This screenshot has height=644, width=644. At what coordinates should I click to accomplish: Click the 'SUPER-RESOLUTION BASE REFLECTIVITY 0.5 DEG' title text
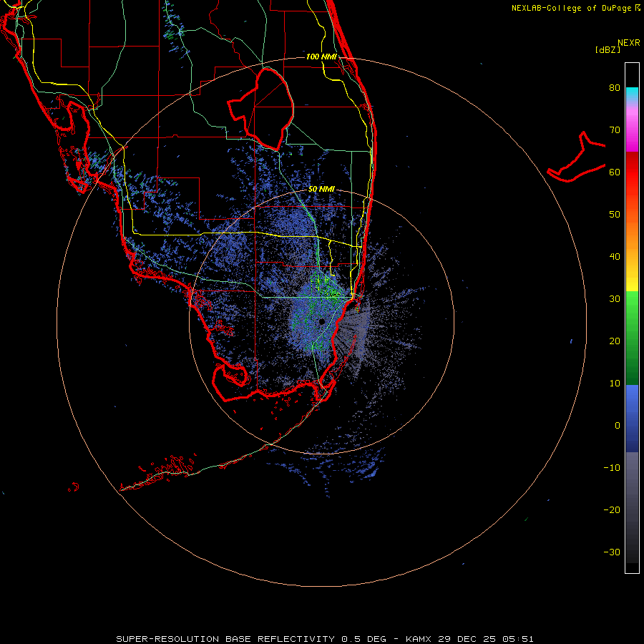tap(251, 639)
